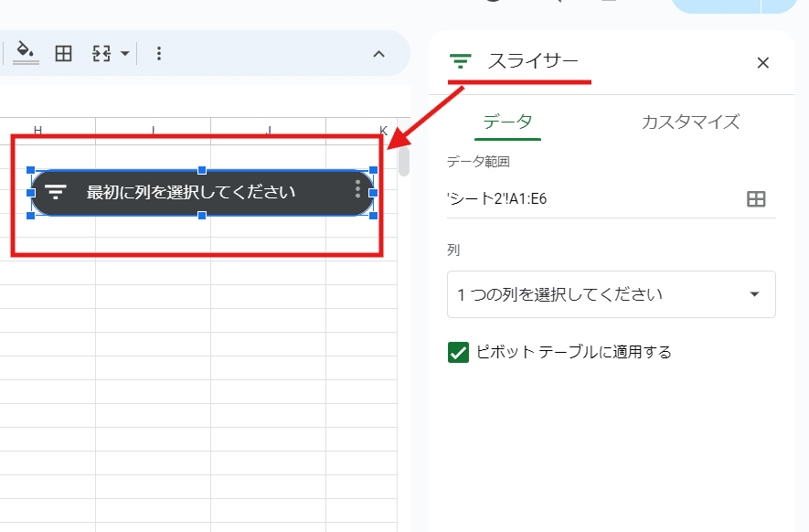Switch to the データ tab
Image resolution: width=809 pixels, height=532 pixels.
pyautogui.click(x=508, y=122)
